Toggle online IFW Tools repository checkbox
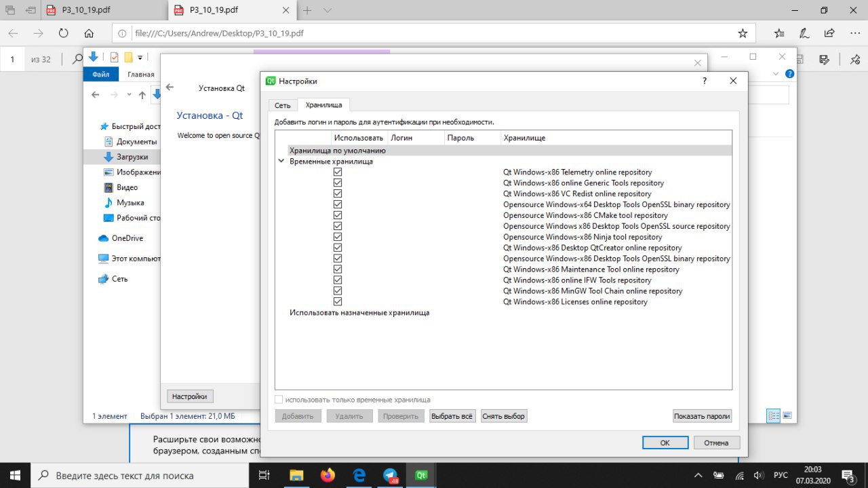Viewport: 868px width, 488px height. pos(338,280)
